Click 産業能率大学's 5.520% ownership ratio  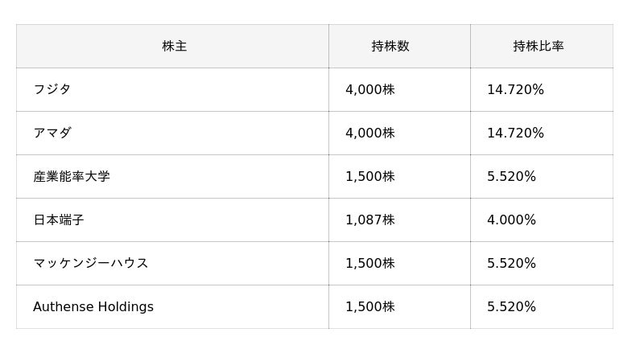511,177
